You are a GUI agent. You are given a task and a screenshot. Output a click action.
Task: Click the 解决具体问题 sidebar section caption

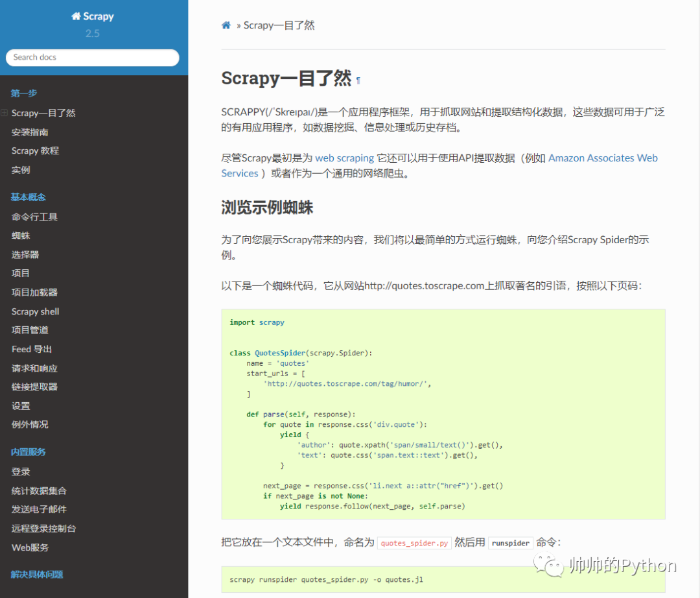(x=37, y=575)
